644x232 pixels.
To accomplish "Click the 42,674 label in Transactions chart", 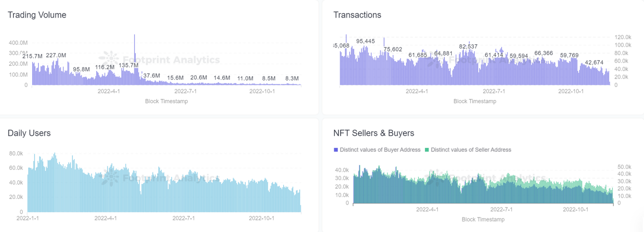I will pos(594,62).
